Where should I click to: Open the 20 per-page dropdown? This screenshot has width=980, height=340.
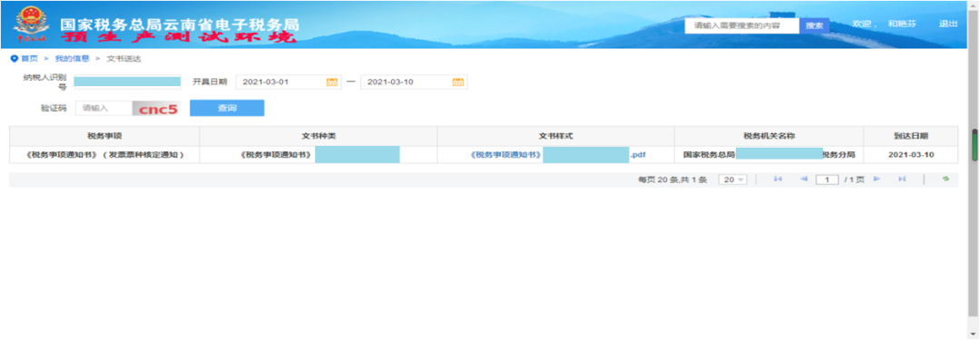pos(733,180)
